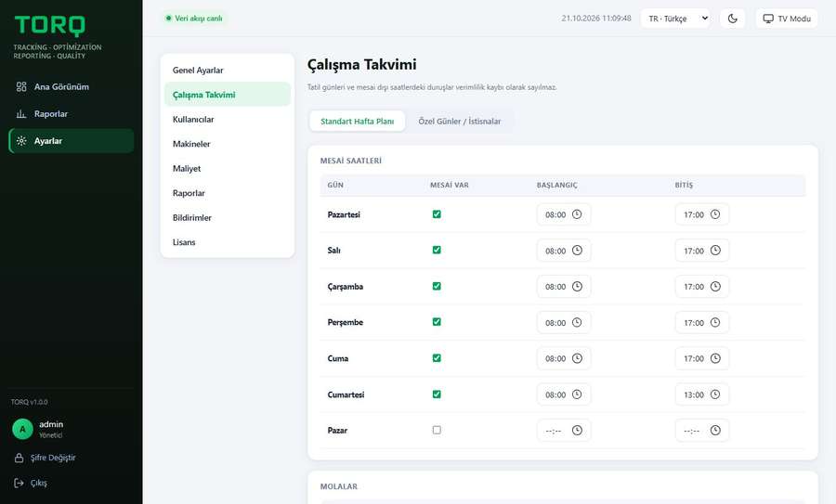
Task: Click the lock icon for Şifre Değiştir
Action: 20,458
